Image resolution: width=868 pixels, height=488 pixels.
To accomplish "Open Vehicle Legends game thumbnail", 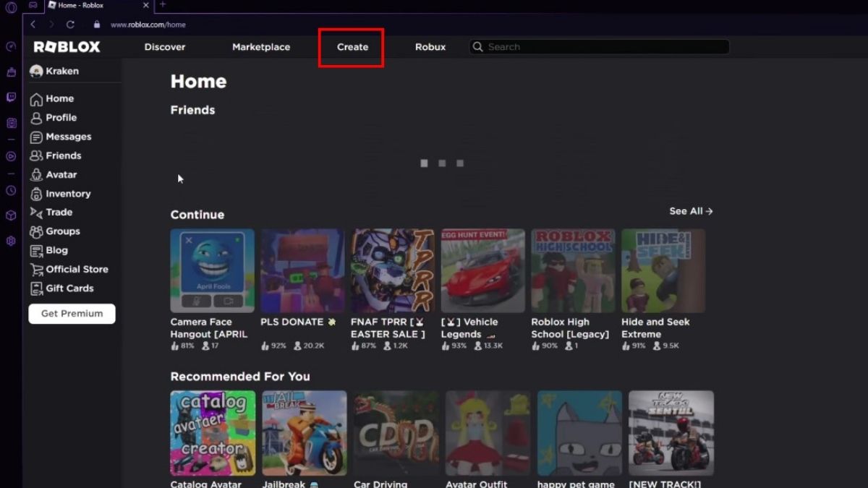I will click(483, 271).
